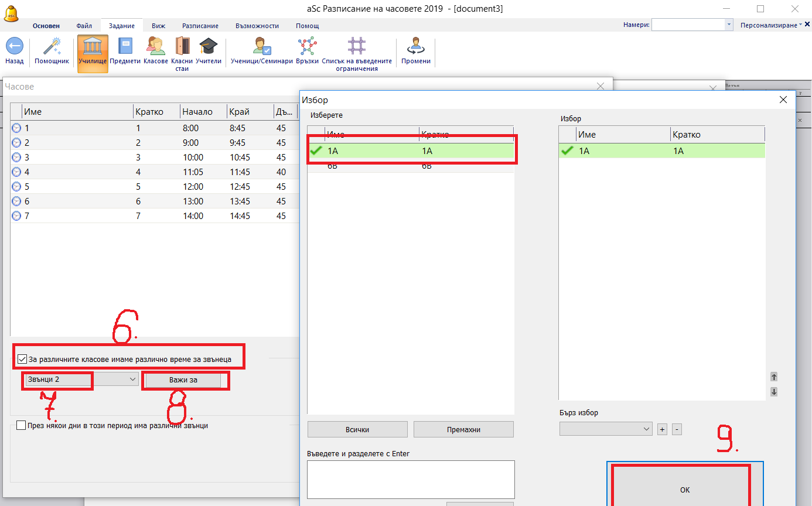
Task: Open the Предмети subjects icon
Action: click(x=125, y=47)
